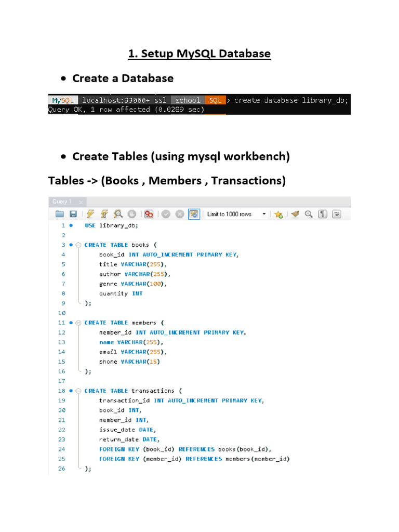This screenshot has width=399, height=532.
Task: Click line 11 statement marker dot
Action: (x=71, y=323)
